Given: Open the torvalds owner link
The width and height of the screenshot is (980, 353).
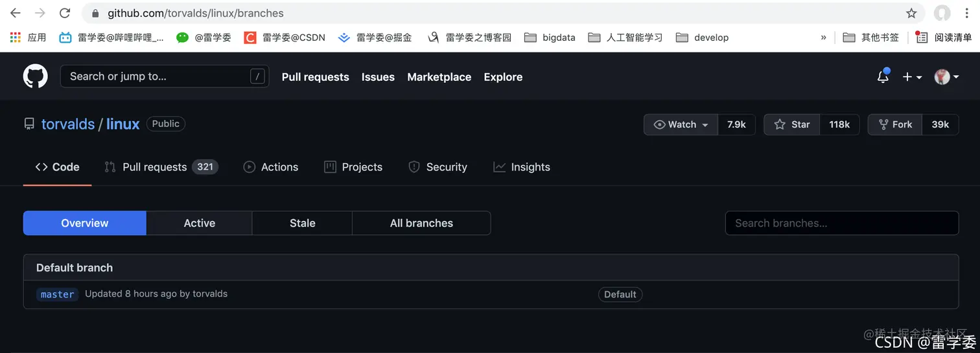Looking at the screenshot, I should point(68,124).
